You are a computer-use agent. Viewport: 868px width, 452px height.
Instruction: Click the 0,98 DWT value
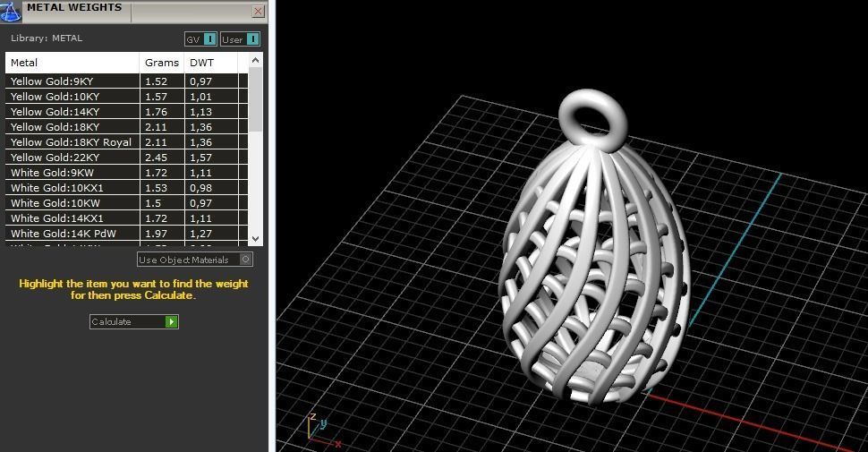201,188
